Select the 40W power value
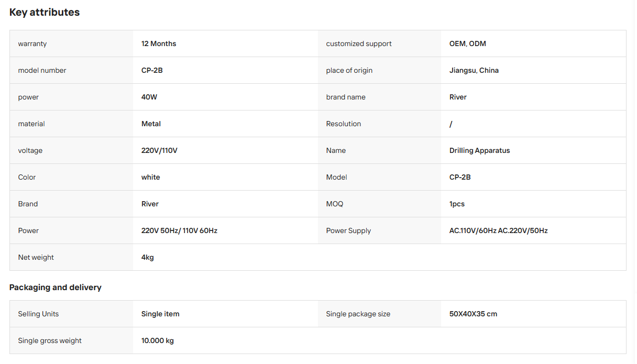The width and height of the screenshot is (637, 364). pos(149,97)
